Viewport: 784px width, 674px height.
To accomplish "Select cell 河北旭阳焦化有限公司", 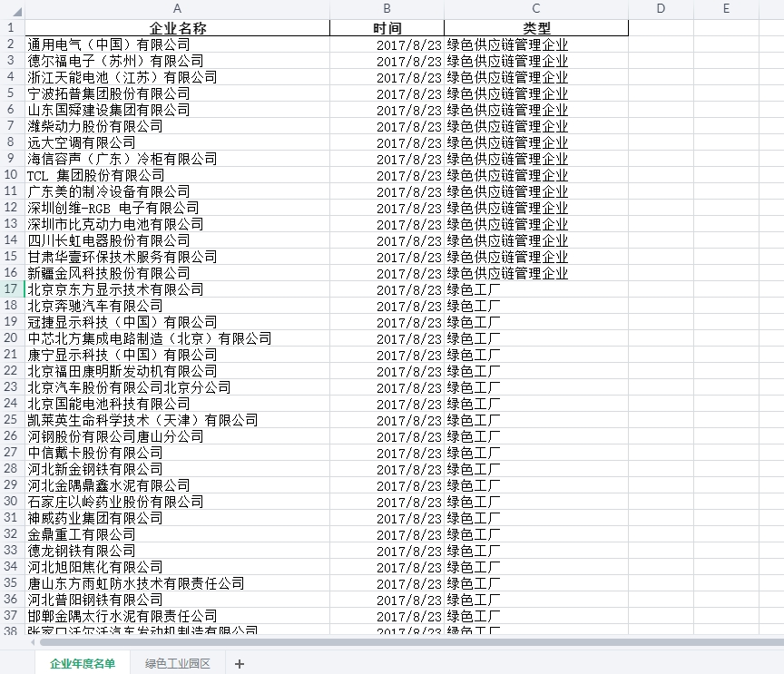I will pos(178,566).
